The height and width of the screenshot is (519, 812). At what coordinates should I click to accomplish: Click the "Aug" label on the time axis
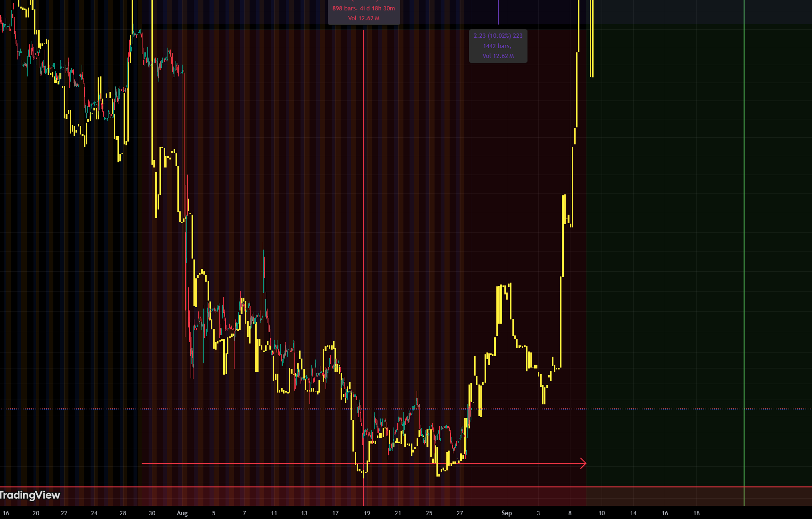click(182, 513)
